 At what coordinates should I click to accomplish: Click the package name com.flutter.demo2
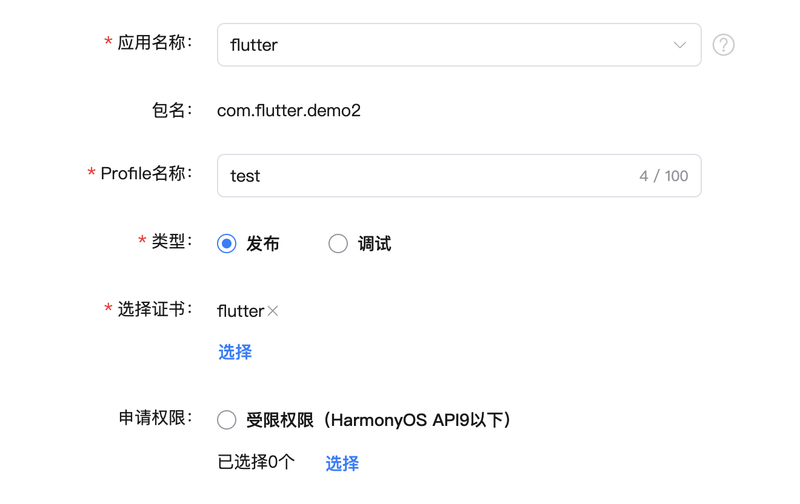click(x=289, y=110)
